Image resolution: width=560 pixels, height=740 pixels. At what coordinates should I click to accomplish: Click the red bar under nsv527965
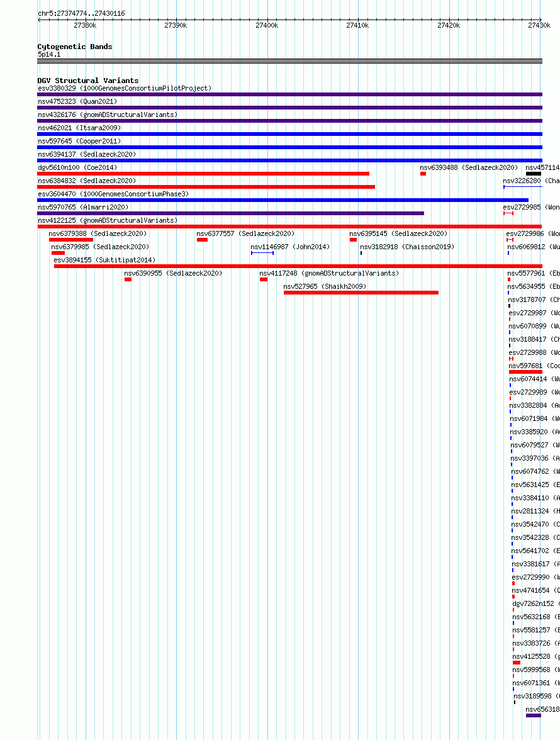361,293
